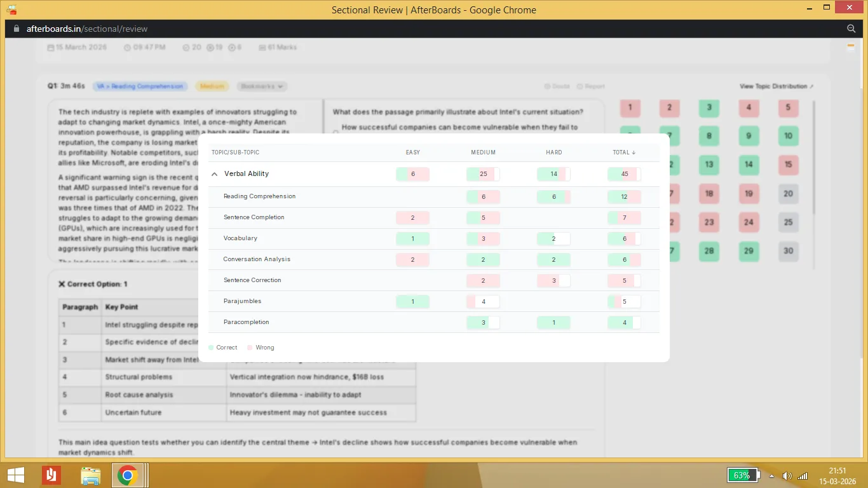Click the Doubt option for this question

point(557,86)
